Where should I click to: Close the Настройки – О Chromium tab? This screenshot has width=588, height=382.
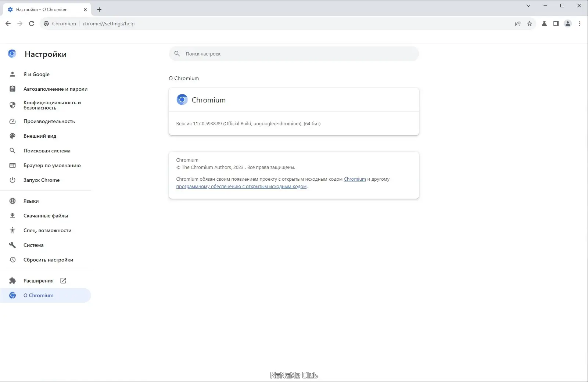pos(85,10)
